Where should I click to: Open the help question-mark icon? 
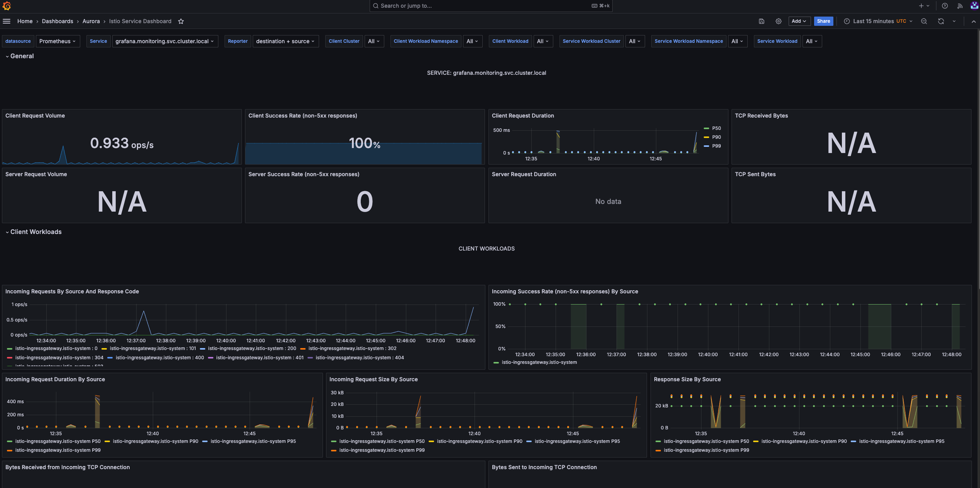945,6
